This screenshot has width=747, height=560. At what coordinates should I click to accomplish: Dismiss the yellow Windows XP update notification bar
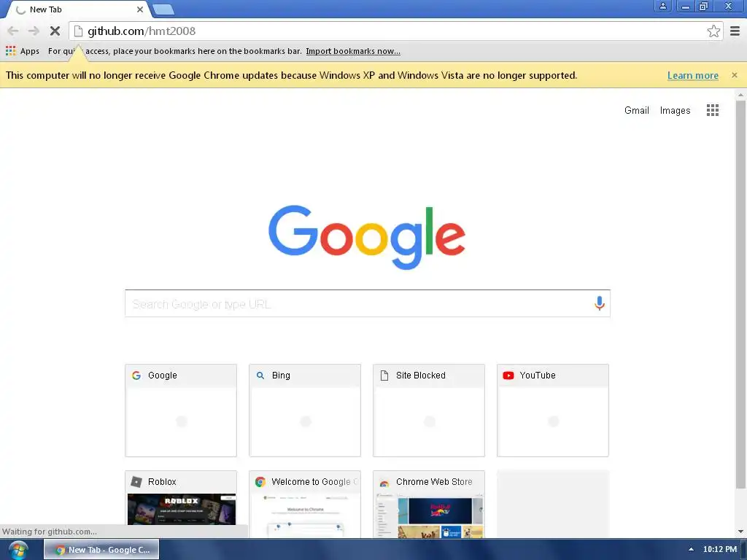734,75
